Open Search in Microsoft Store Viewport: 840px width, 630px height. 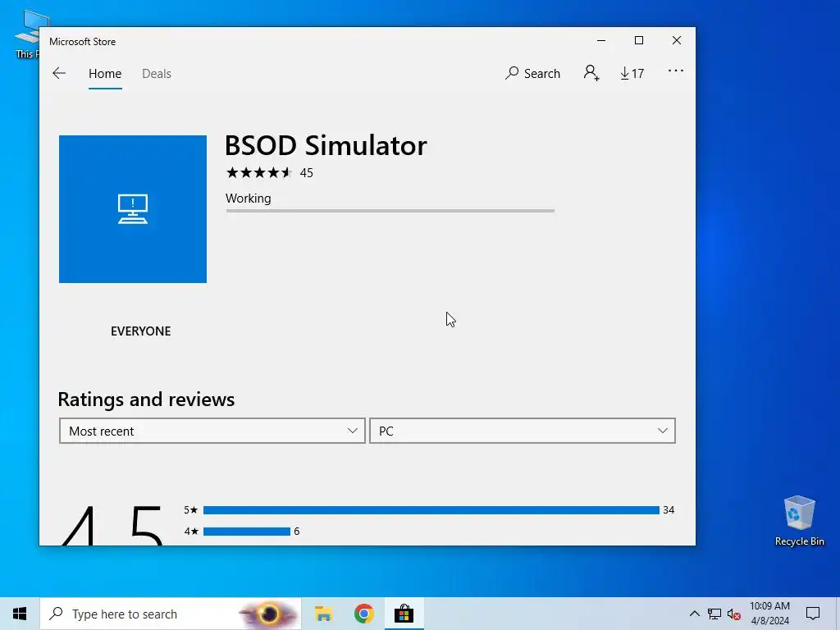(532, 73)
